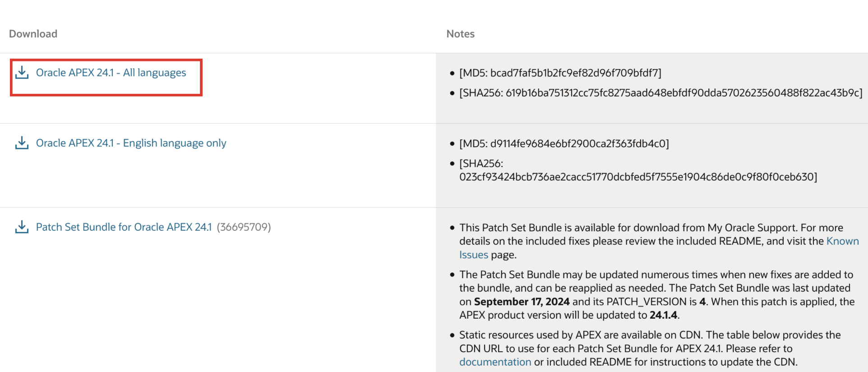Image resolution: width=868 pixels, height=372 pixels.
Task: Click the bold September 17, 2024 date
Action: [522, 302]
